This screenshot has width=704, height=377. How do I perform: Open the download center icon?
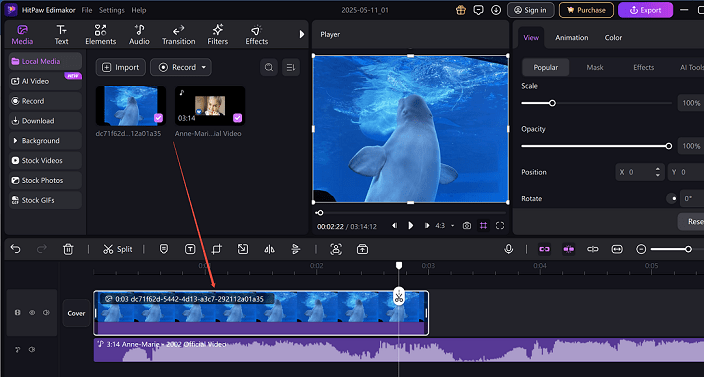tap(496, 10)
